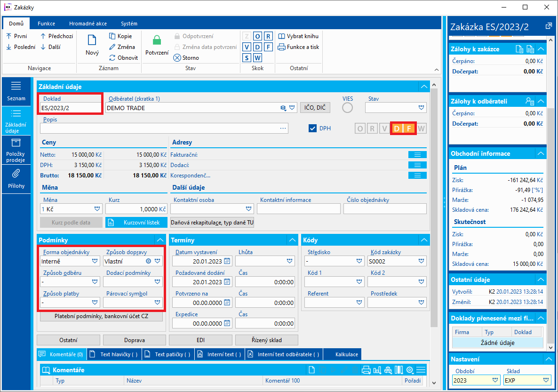558x392 pixels.
Task: Collapse the Obchodní informace panel
Action: 541,153
